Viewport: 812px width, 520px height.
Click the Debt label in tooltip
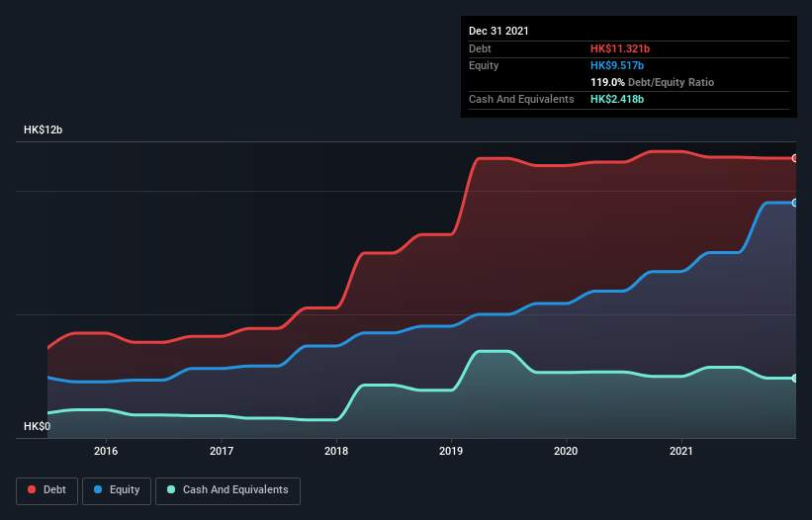480,48
